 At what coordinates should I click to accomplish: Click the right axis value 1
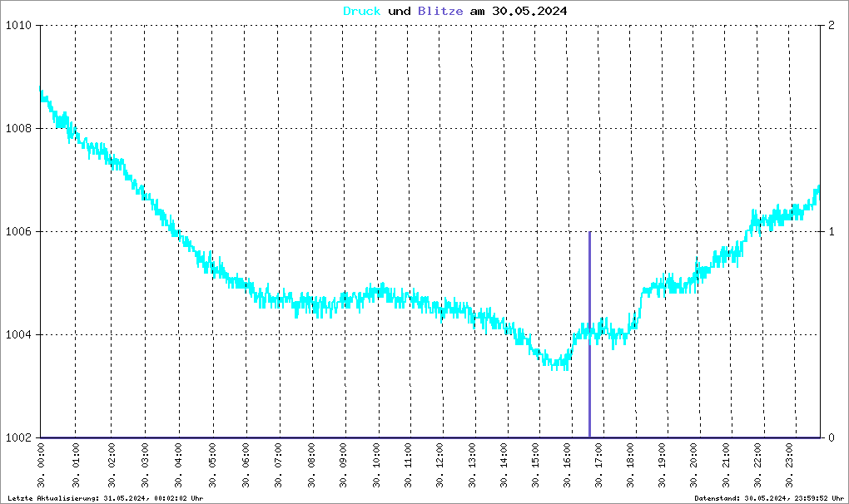tap(832, 231)
